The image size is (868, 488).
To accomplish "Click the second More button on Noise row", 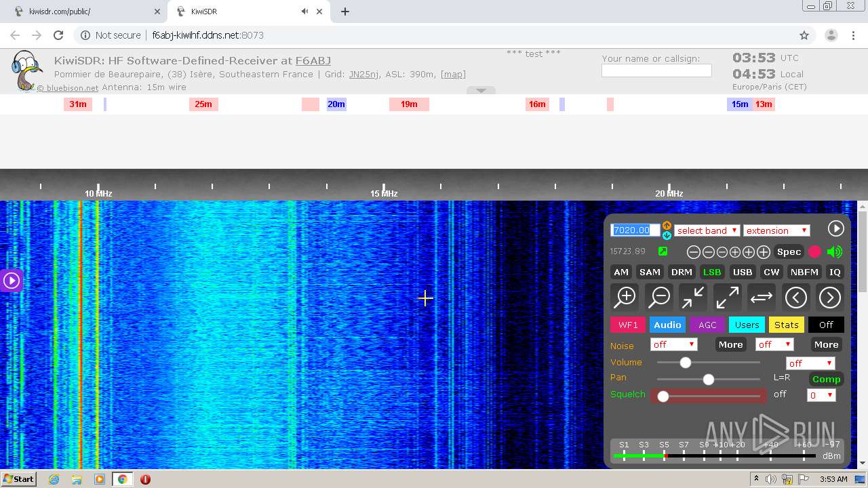I will 826,344.
